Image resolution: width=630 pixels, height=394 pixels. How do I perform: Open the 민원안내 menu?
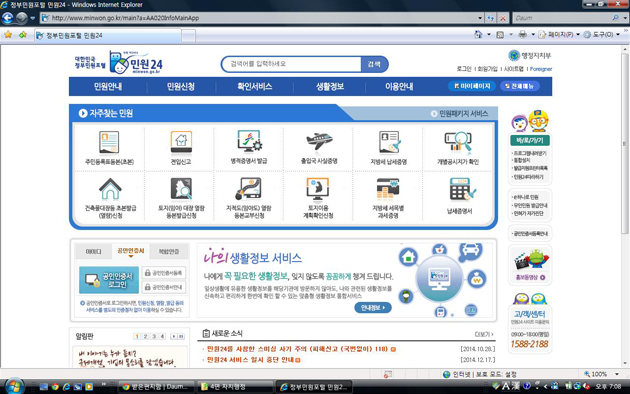click(x=108, y=86)
